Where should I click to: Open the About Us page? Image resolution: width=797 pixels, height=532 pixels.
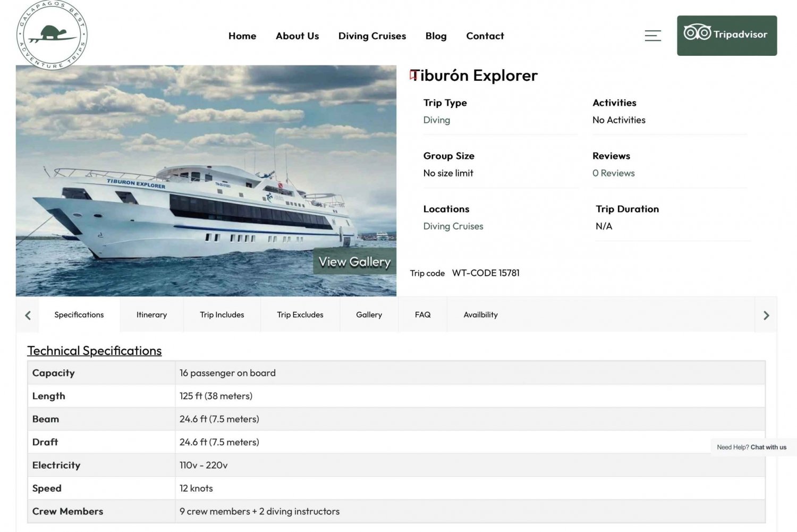click(x=297, y=36)
